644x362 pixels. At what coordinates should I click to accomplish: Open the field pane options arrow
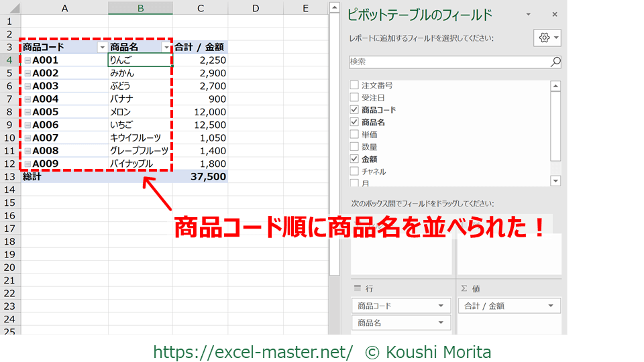[x=528, y=14]
